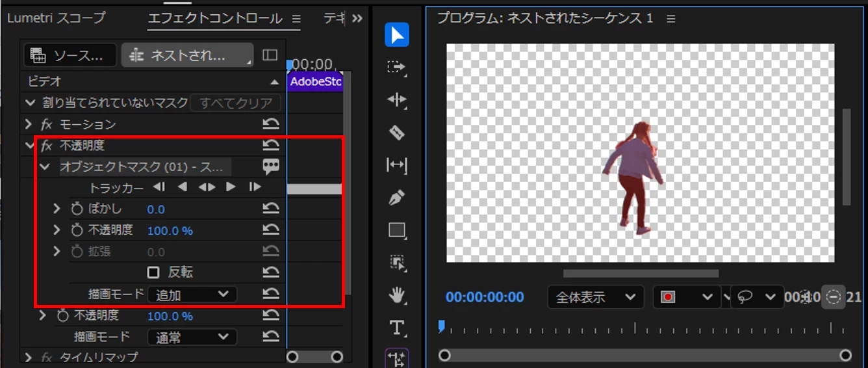Click the speech bubble icon beside オブジェクトマスク

271,167
